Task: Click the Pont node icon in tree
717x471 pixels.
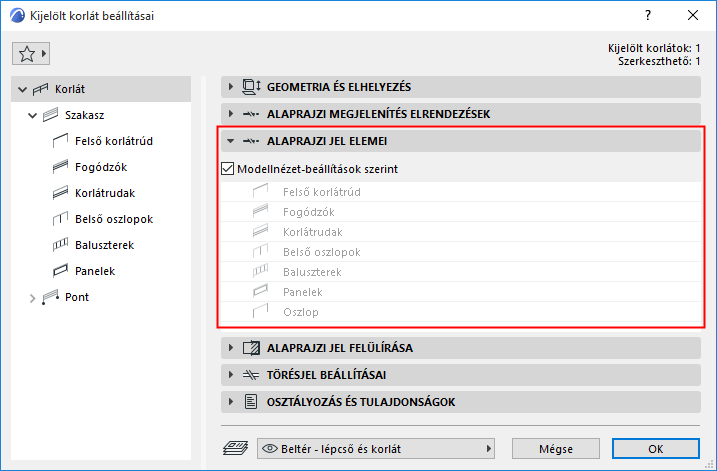Action: click(50, 297)
